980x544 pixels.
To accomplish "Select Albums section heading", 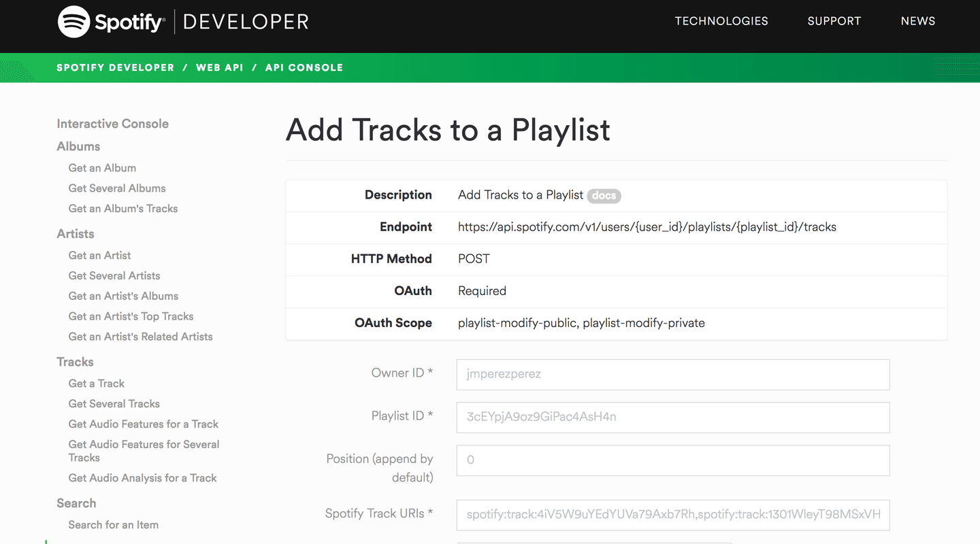I will coord(78,146).
